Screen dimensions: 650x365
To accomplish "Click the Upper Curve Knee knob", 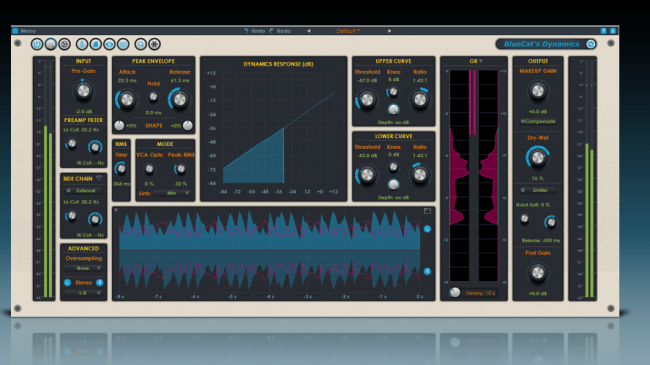I will (393, 92).
